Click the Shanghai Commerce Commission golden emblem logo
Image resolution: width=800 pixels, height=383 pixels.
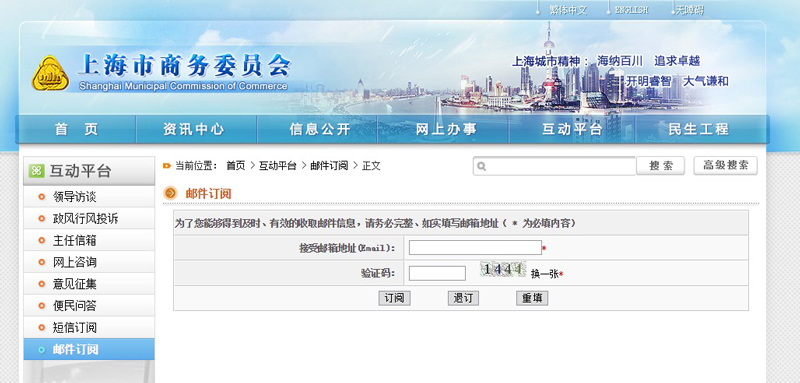(x=50, y=73)
